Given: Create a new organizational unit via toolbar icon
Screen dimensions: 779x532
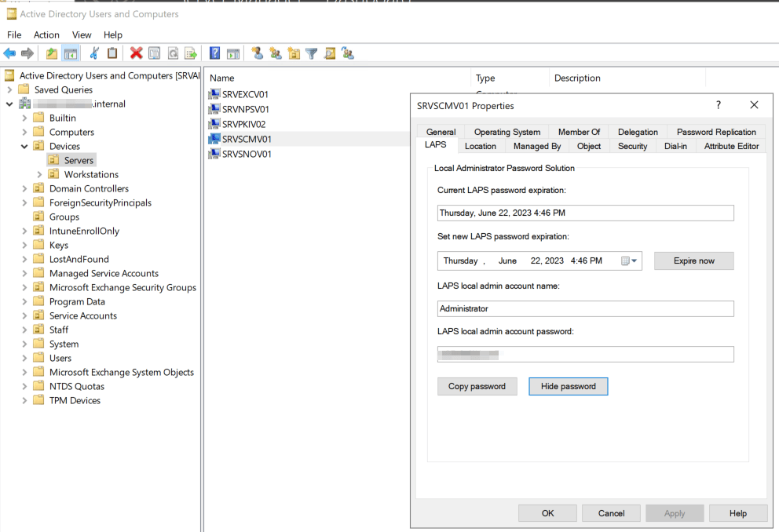Looking at the screenshot, I should (294, 53).
